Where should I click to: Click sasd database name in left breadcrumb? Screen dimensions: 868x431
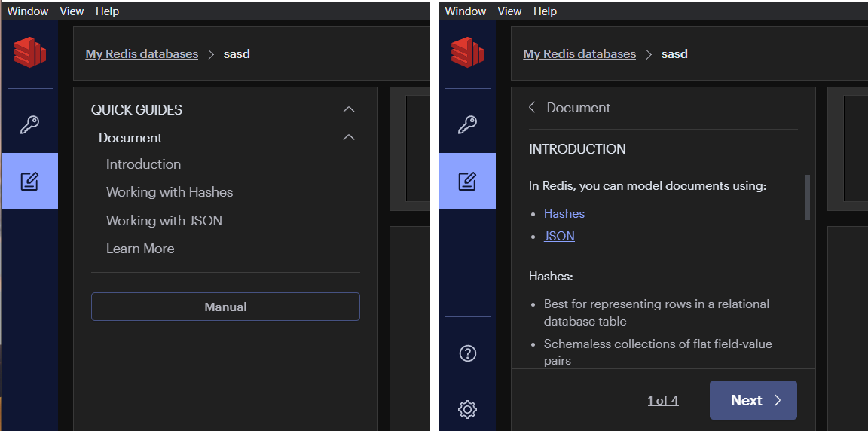click(237, 54)
